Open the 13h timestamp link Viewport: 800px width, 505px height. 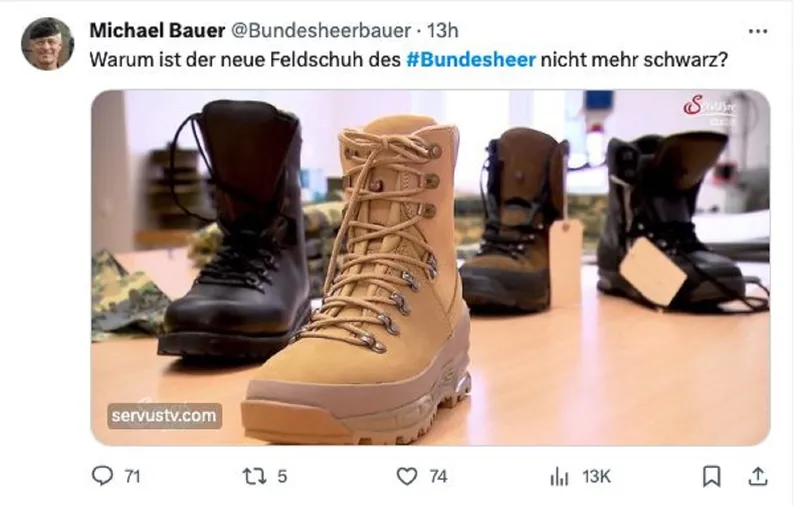pos(442,31)
